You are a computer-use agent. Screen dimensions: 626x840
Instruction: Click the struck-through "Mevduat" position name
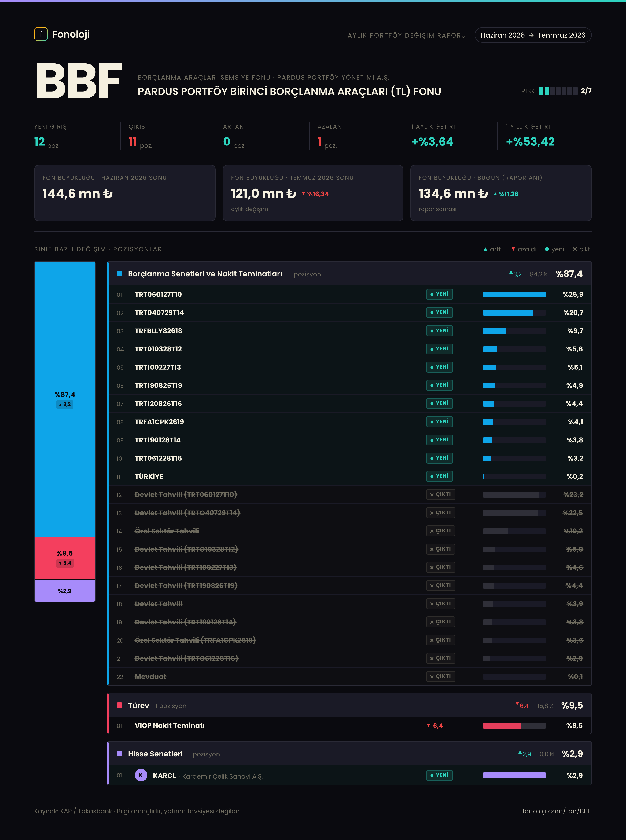(150, 677)
